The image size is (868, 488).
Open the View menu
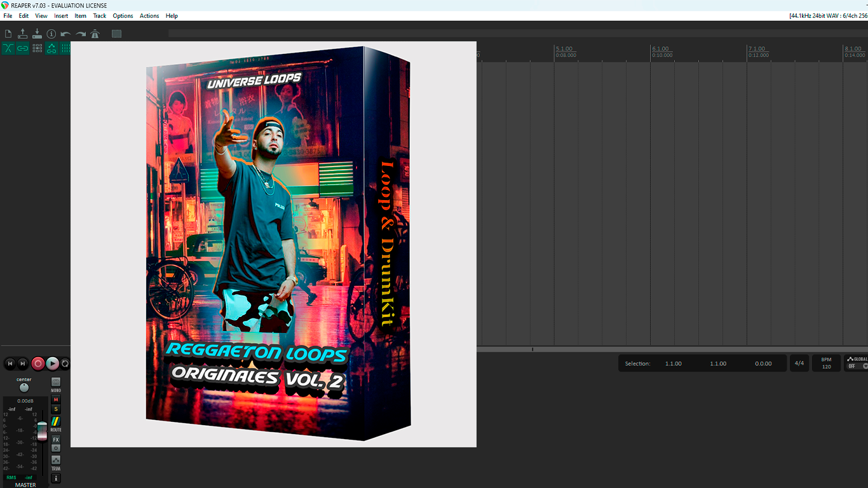pyautogui.click(x=41, y=16)
